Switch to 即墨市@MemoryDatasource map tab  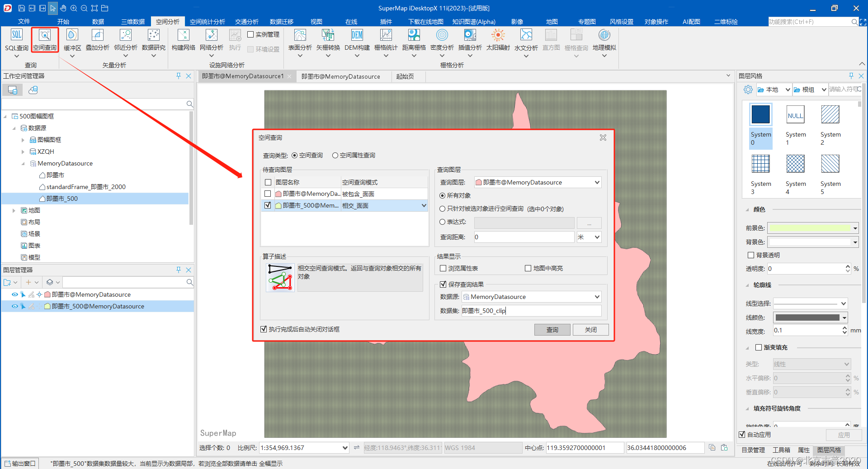[x=341, y=76]
